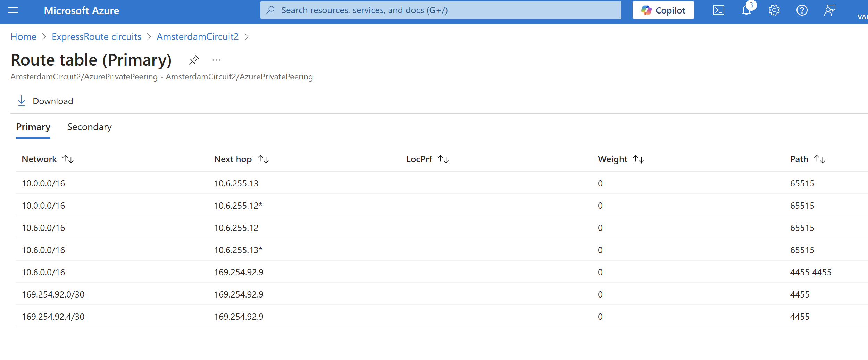Navigate to ExpressRoute circuits breadcrumb
This screenshot has width=868, height=360.
(97, 37)
